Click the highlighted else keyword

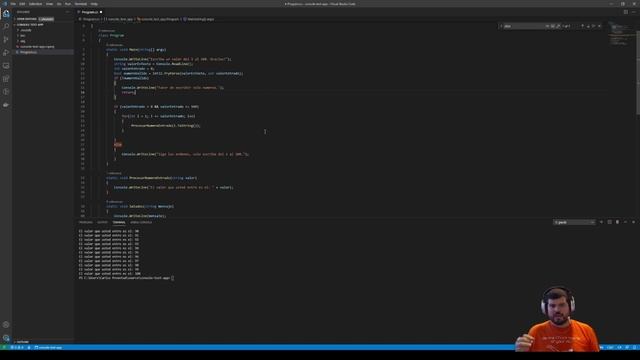pos(118,144)
